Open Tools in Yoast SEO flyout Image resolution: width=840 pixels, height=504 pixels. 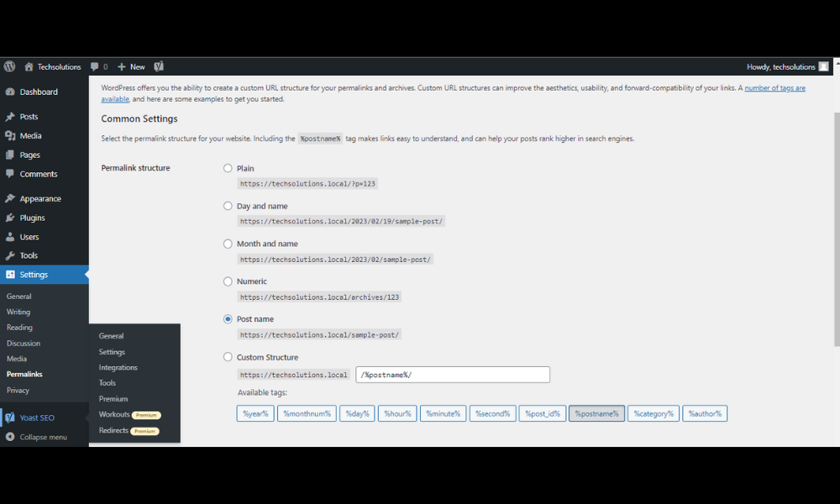coord(108,383)
